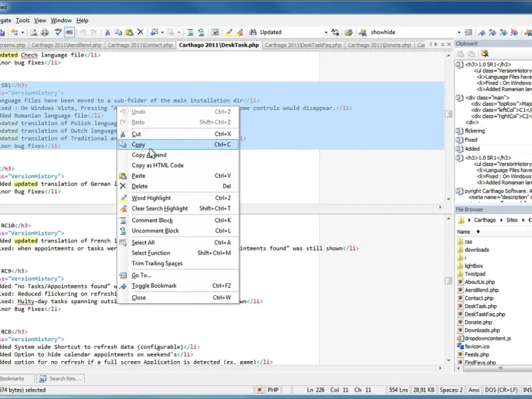This screenshot has height=399, width=532.
Task: Select favicon.ico in File Browser
Action: 477,346
